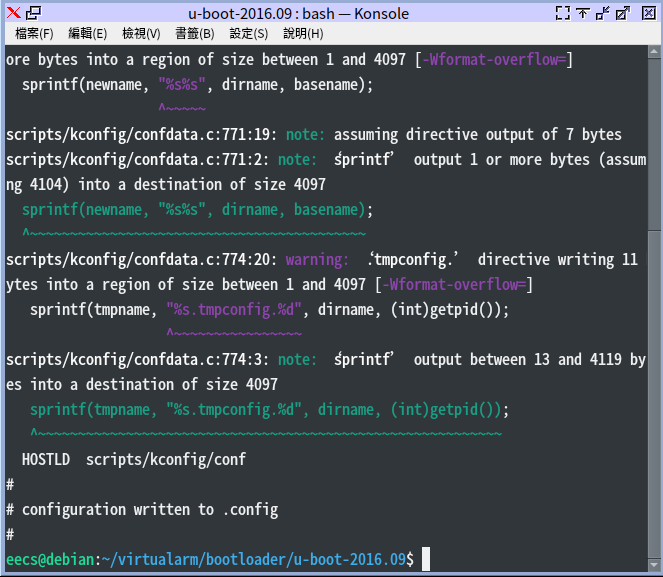Minimize the Konsole window
Screen dimensions: 663x577
tap(602, 12)
